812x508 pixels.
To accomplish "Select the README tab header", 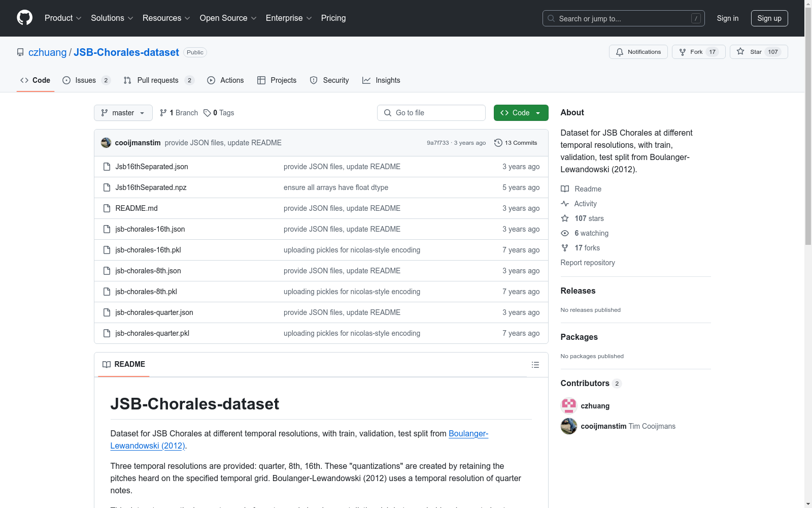I will click(x=124, y=364).
